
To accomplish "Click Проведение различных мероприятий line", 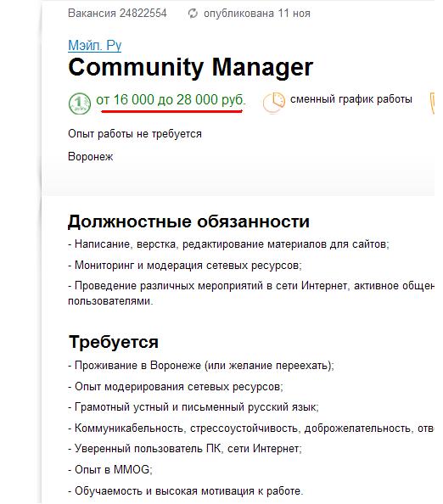I will tap(251, 293).
